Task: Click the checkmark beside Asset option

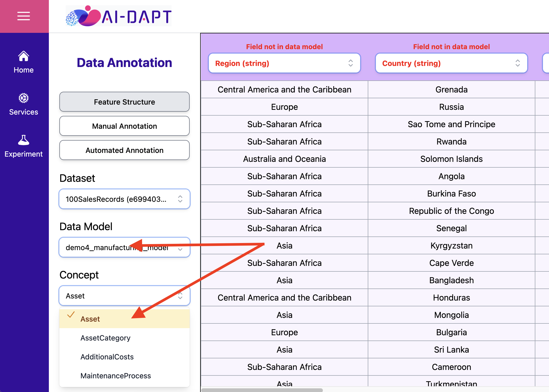Action: click(71, 315)
